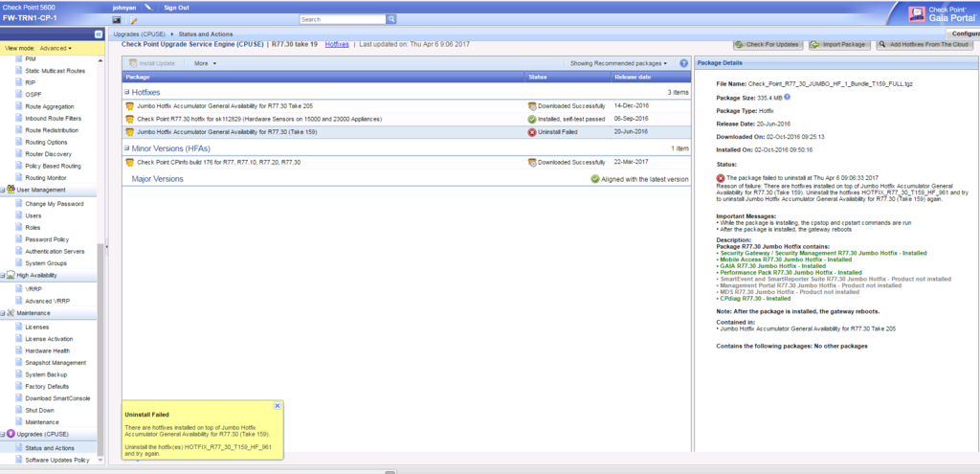
Task: Click downloaded status icon for Take 205
Action: pyautogui.click(x=532, y=106)
